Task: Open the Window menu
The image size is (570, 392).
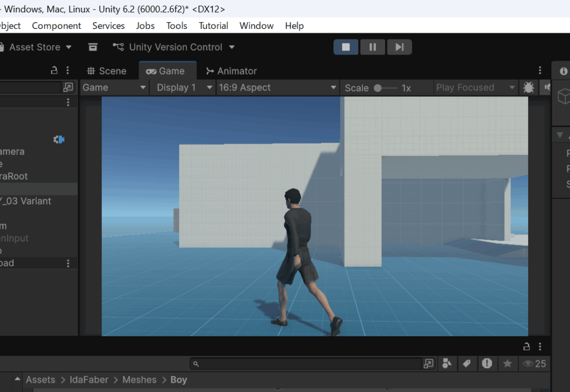Action: pos(256,26)
